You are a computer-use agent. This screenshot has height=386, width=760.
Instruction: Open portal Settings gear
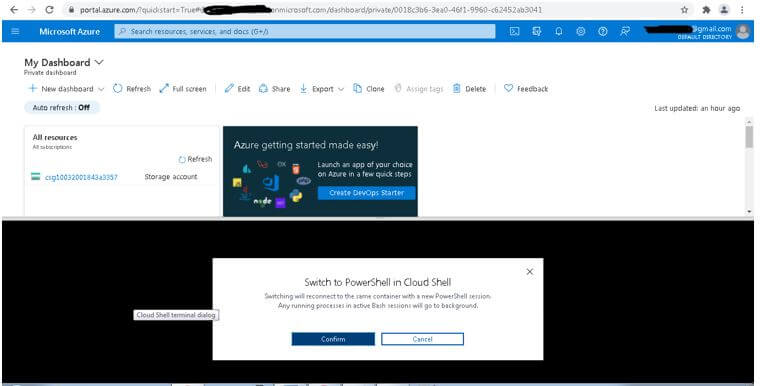coord(581,32)
